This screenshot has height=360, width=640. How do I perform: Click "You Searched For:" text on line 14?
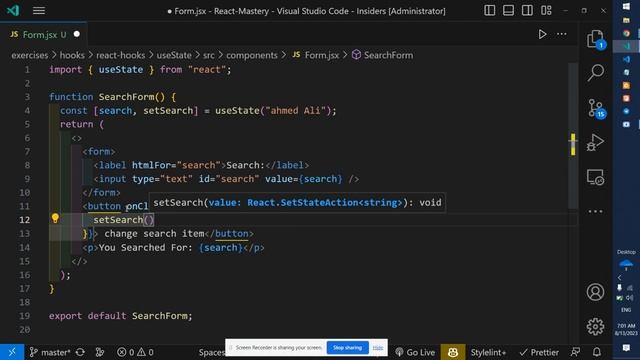point(146,248)
